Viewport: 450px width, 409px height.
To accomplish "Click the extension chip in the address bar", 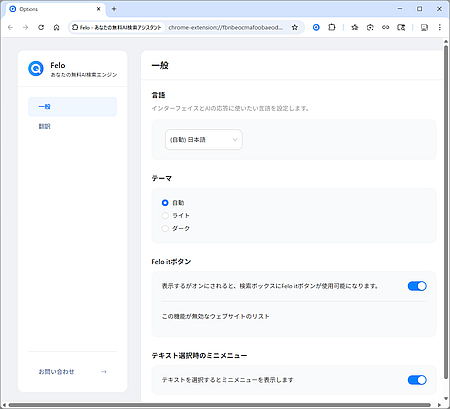I will click(x=117, y=27).
